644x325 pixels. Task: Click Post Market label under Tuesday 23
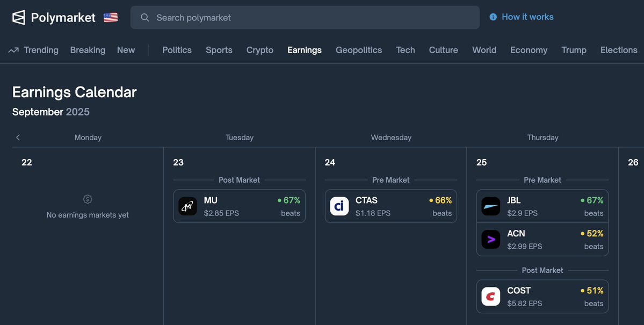coord(239,180)
